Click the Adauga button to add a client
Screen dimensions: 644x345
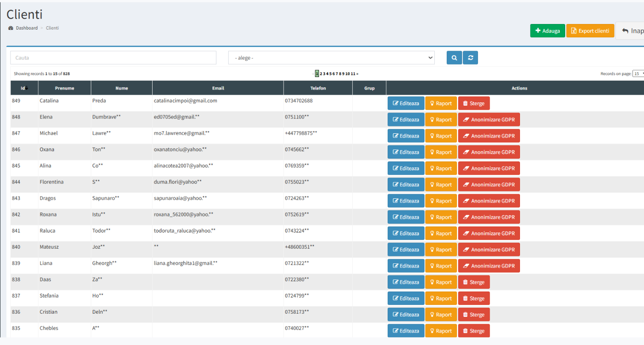[x=547, y=31]
